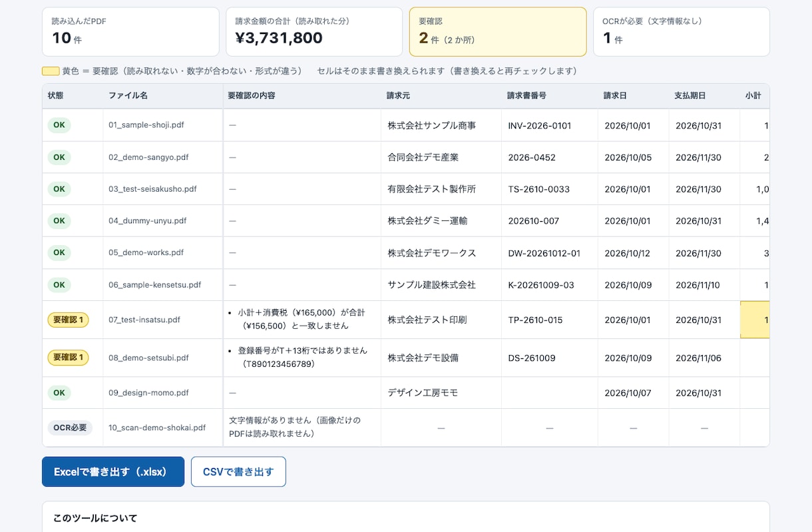This screenshot has height=532, width=812.
Task: Click the 要確認 1 badge for 08_demo-setsubi.pdf
Action: [68, 358]
